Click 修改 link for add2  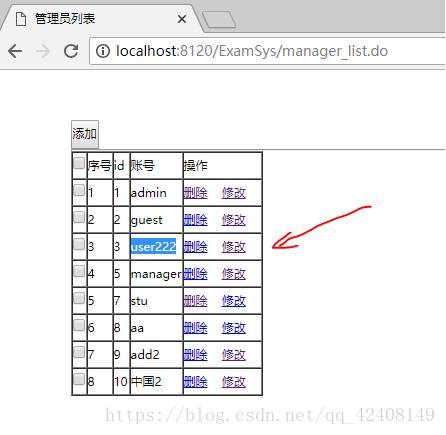click(234, 355)
